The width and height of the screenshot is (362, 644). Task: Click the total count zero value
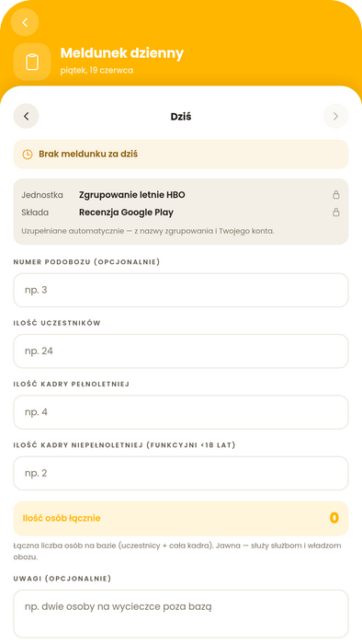pos(334,518)
